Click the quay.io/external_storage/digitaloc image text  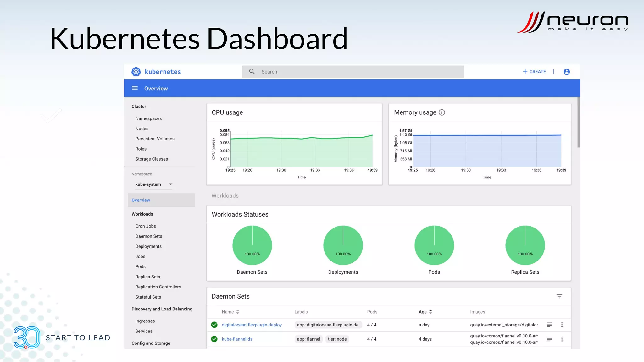[x=504, y=325]
